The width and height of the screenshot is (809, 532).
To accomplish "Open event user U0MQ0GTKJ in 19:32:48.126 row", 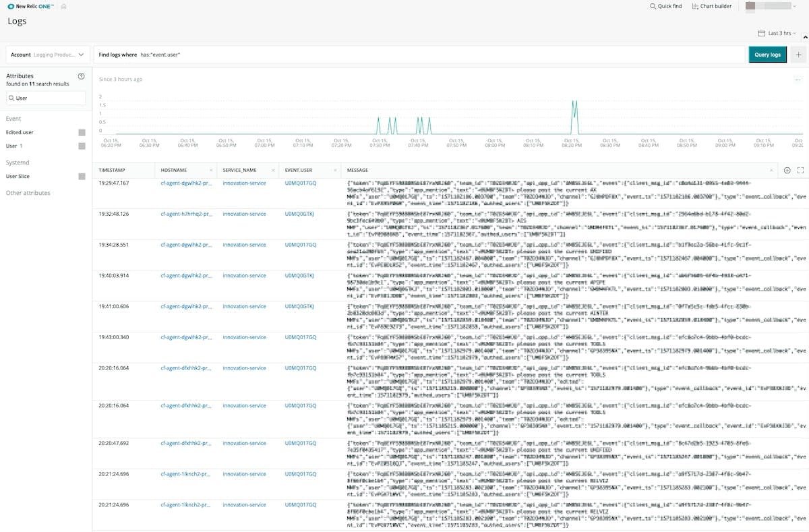I will tap(299, 214).
